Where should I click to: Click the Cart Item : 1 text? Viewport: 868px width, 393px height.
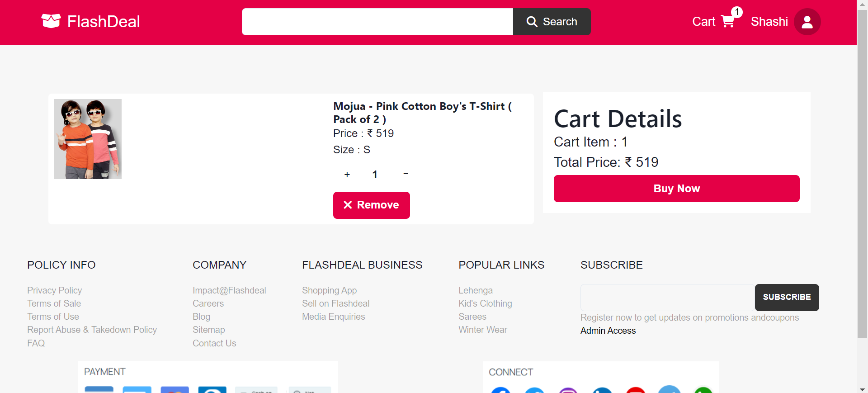(x=590, y=142)
